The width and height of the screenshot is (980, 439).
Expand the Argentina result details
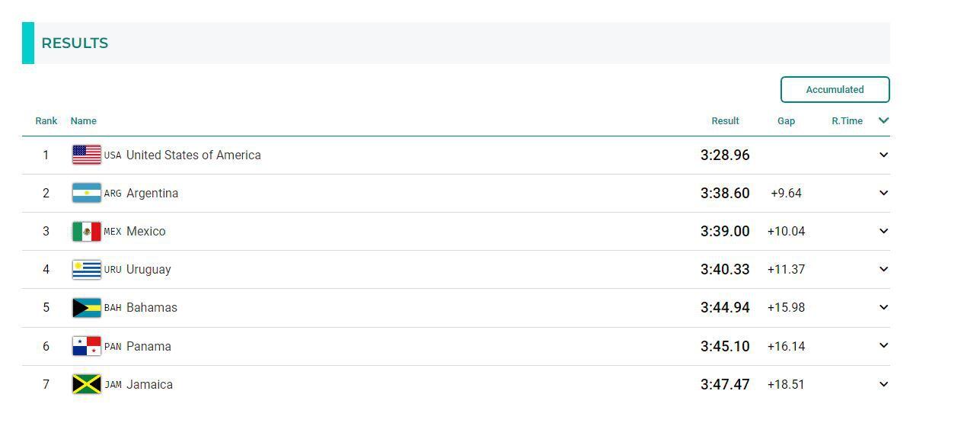click(x=883, y=193)
